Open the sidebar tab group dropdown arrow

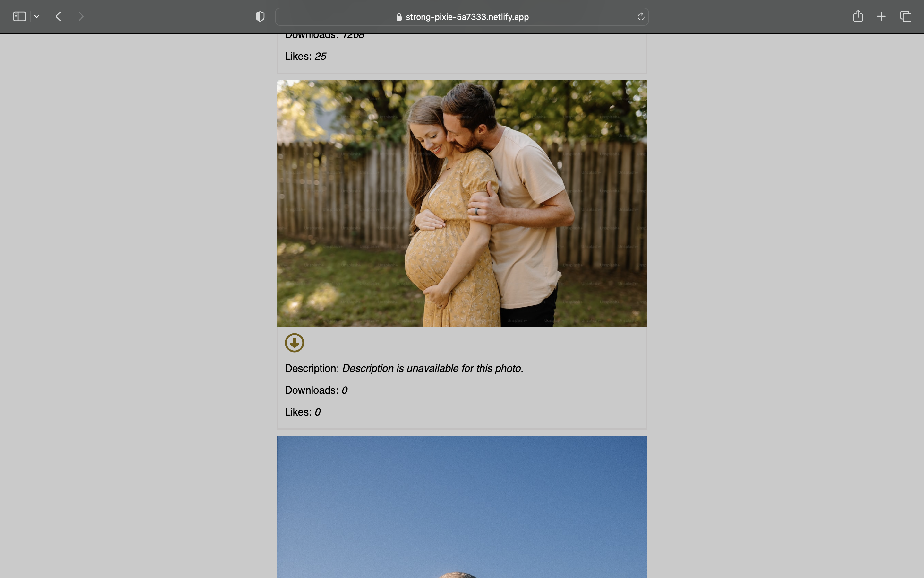[37, 16]
